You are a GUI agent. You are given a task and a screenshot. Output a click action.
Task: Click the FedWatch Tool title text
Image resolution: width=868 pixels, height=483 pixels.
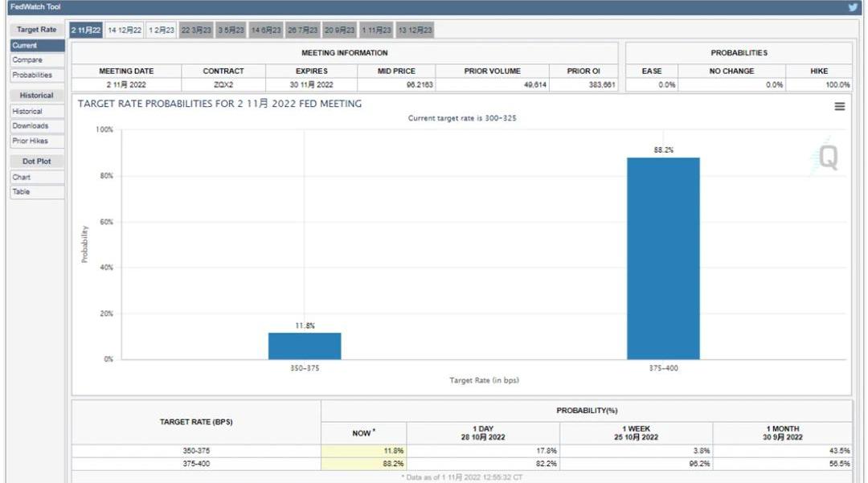[x=35, y=6]
